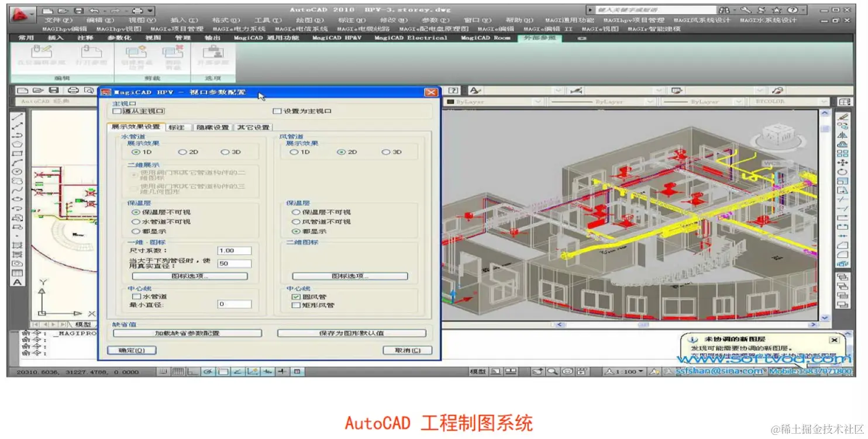Screen dimensions: 868x439
Task: Click the star favorites icon in title bar
Action: [777, 11]
